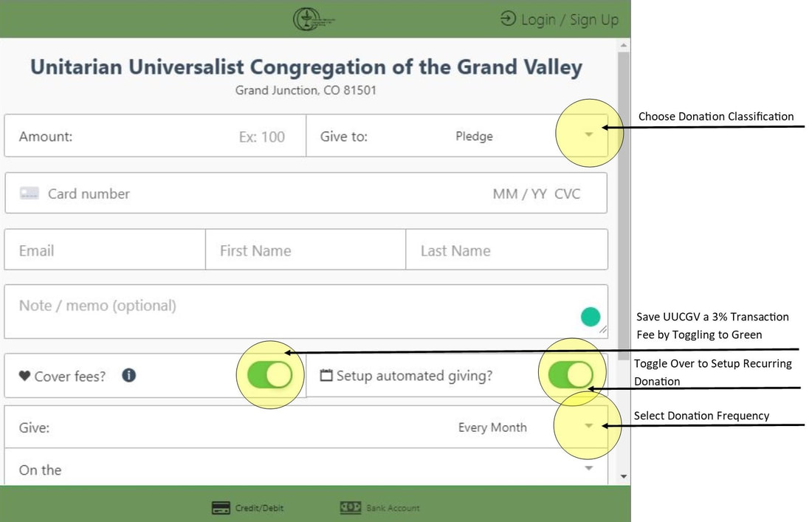Click the teal circle icon in the memo box

point(591,317)
